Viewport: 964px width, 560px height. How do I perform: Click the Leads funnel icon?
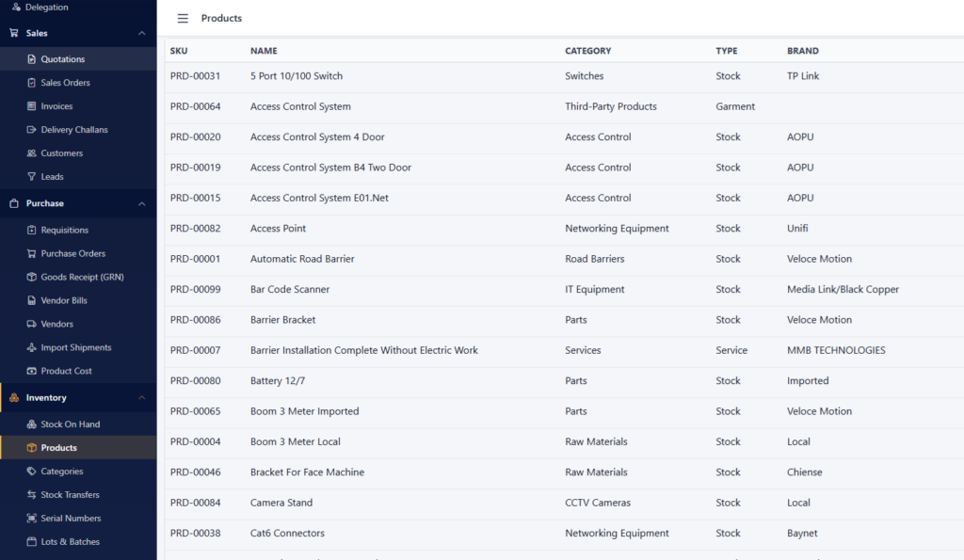click(31, 176)
